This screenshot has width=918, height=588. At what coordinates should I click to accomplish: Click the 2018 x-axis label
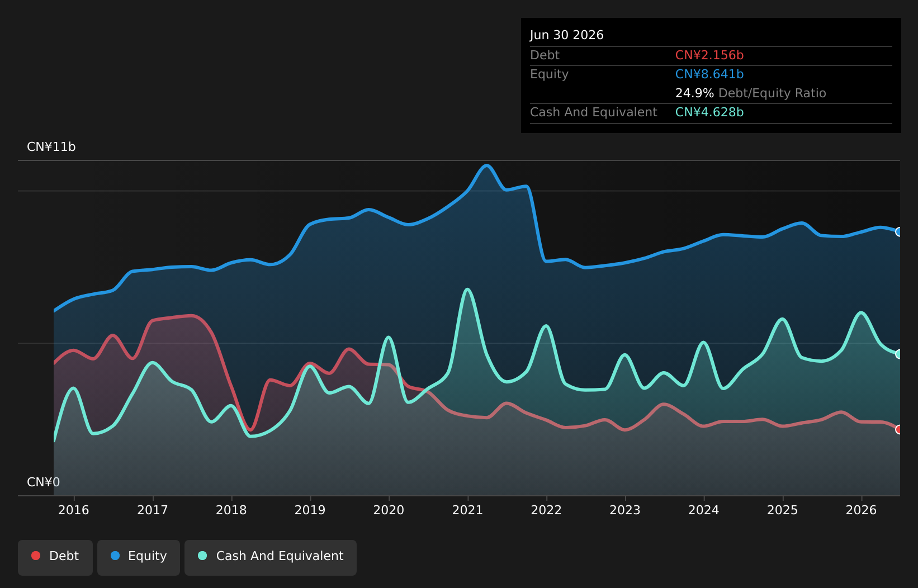point(231,510)
